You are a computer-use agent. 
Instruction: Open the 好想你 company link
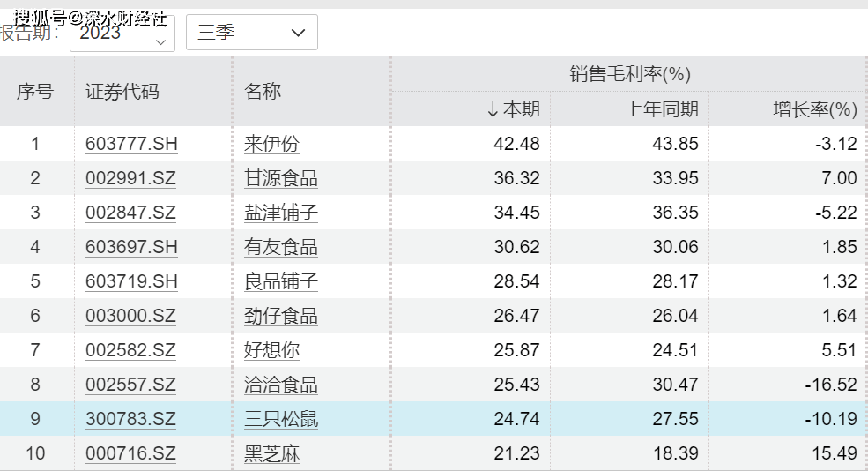click(271, 350)
